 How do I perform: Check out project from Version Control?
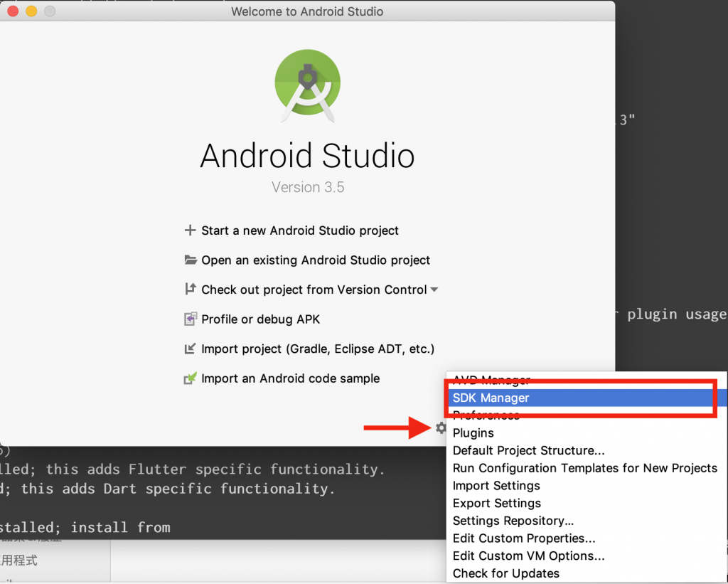pyautogui.click(x=314, y=290)
